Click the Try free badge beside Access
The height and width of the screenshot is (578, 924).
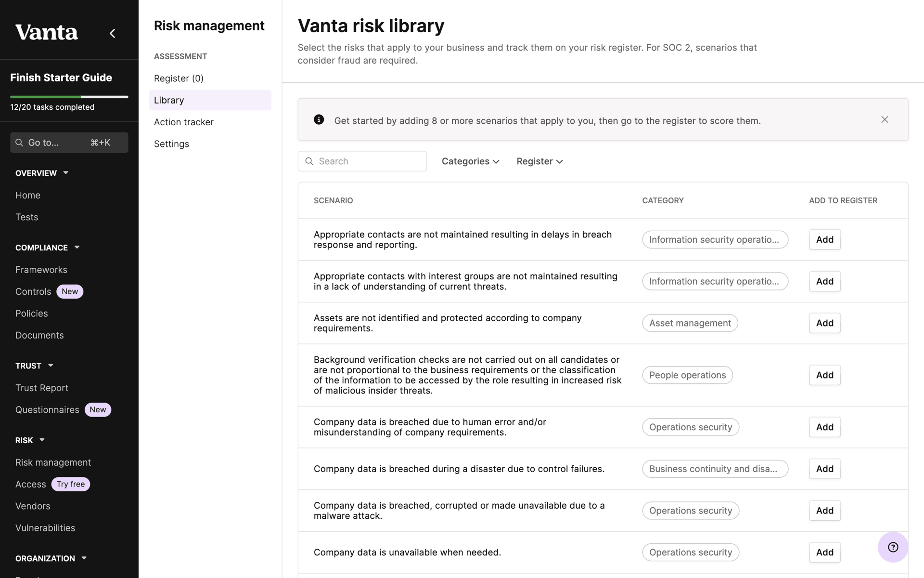[71, 484]
